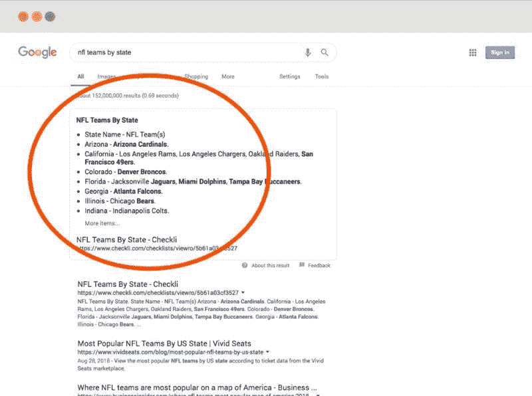Image resolution: width=532 pixels, height=396 pixels.
Task: Click the search box with 'nfl teams by state'
Action: 186,52
